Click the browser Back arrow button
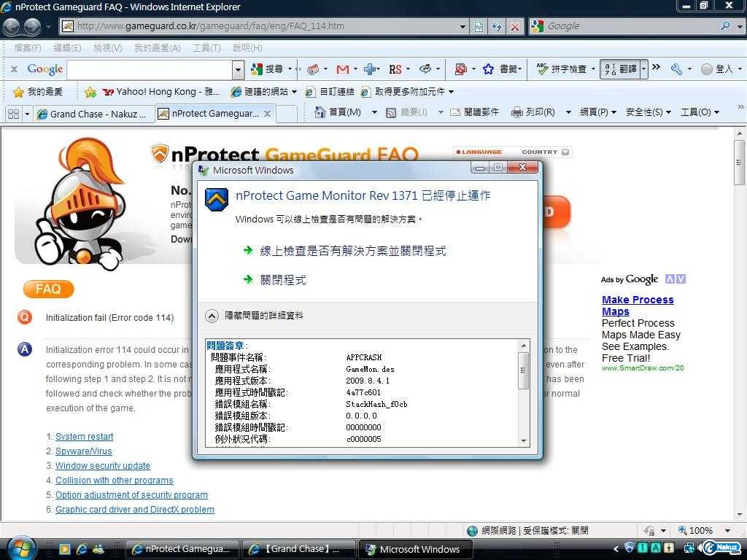 tap(12, 26)
